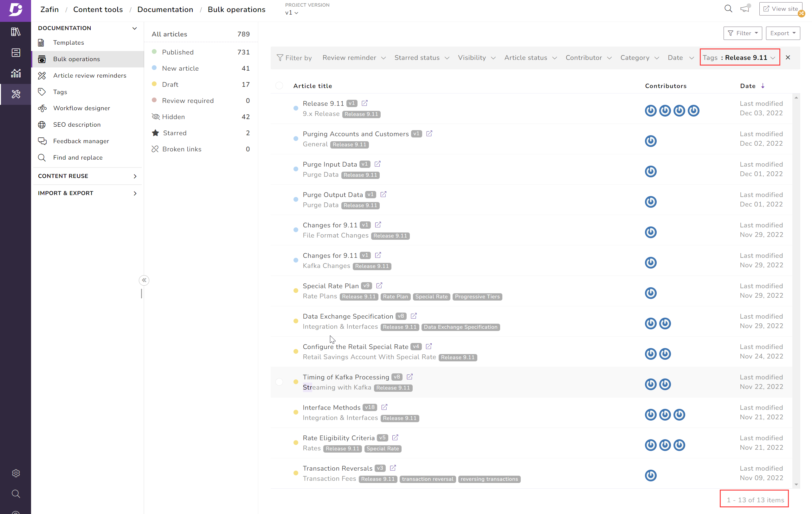The image size is (812, 514).
Task: Open the Tags: Release 9.11 filter dropdown
Action: (740, 58)
